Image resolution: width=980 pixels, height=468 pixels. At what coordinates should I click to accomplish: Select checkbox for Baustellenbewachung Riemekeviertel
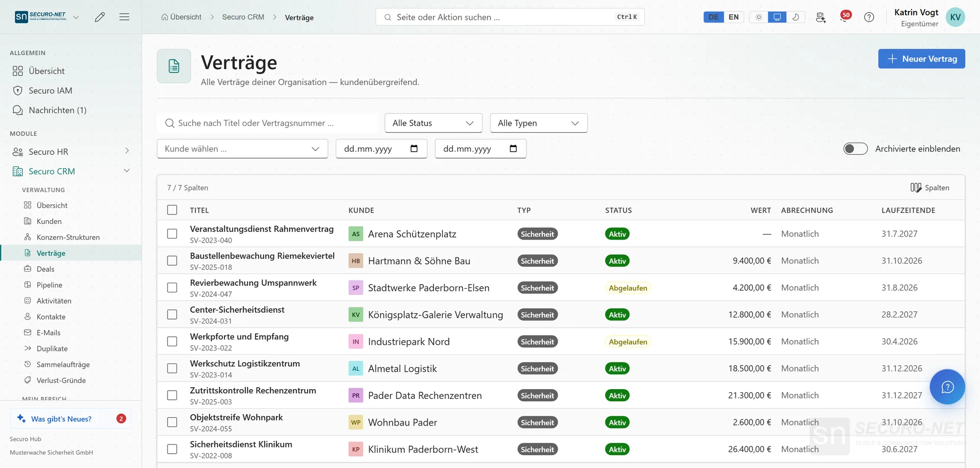(172, 261)
